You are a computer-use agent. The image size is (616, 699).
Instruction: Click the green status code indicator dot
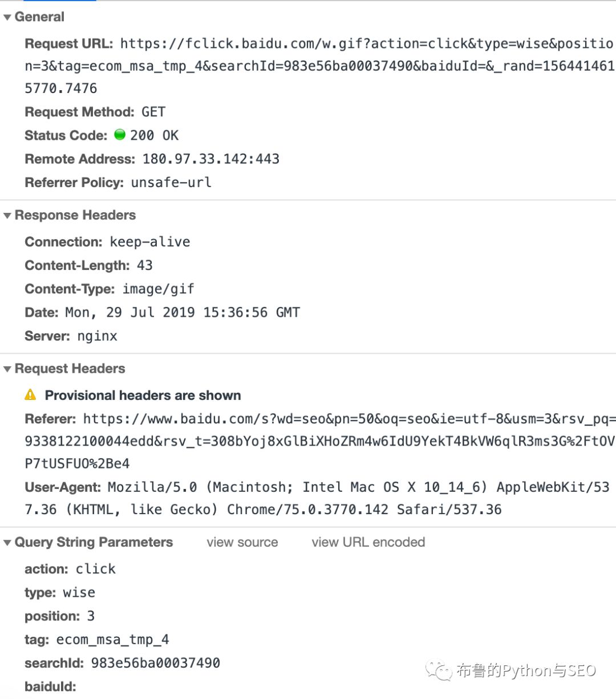pyautogui.click(x=120, y=135)
